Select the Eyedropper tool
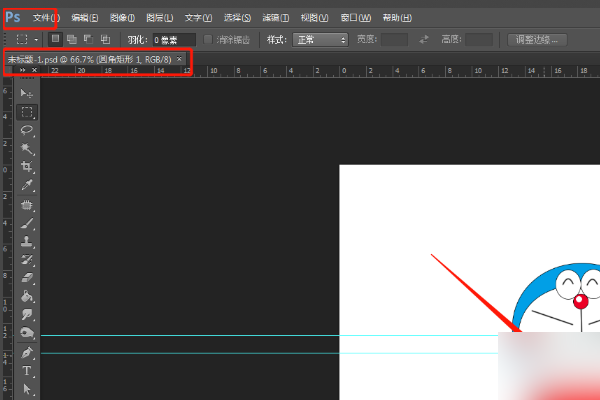 coord(27,185)
